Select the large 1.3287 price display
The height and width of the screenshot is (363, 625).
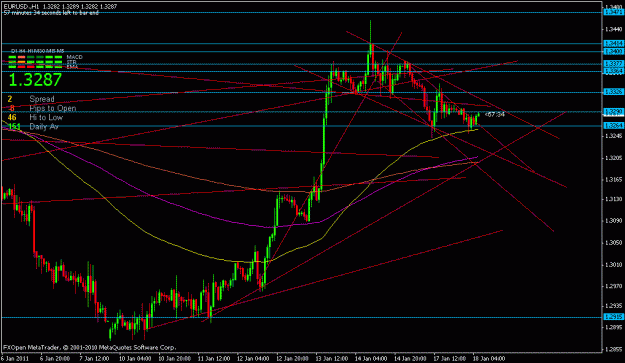35,80
